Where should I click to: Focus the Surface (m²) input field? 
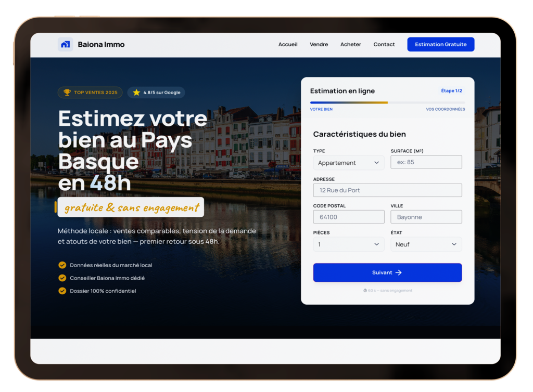[x=426, y=162]
